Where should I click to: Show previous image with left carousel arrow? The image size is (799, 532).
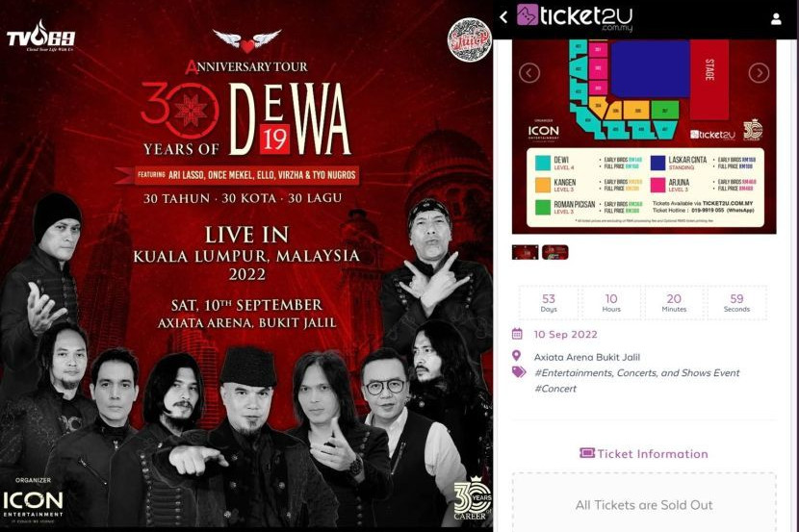pos(528,73)
